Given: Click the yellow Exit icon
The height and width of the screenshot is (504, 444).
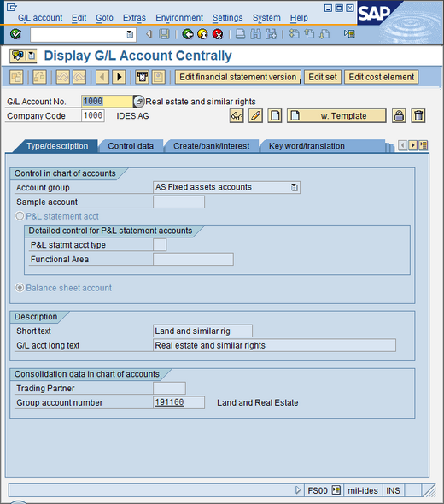Looking at the screenshot, I should [x=202, y=34].
